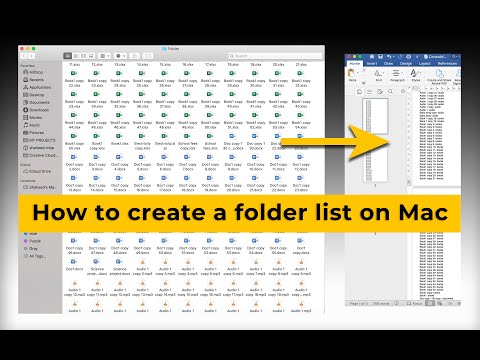Select the file Doc1 copy 2.docx

pos(74,162)
